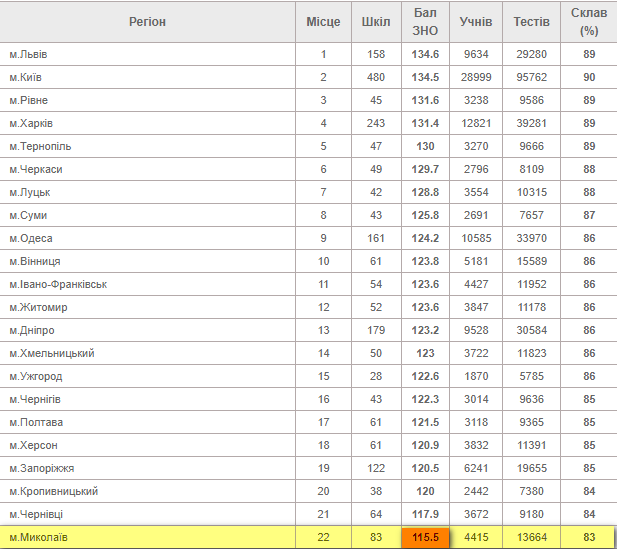Click the м.Івано-Франківськ region name

(57, 284)
